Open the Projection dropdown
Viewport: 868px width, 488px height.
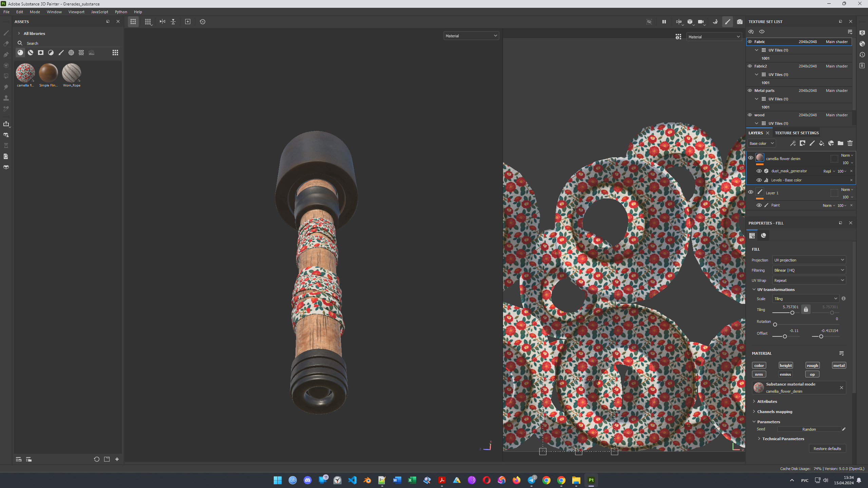[x=809, y=260]
